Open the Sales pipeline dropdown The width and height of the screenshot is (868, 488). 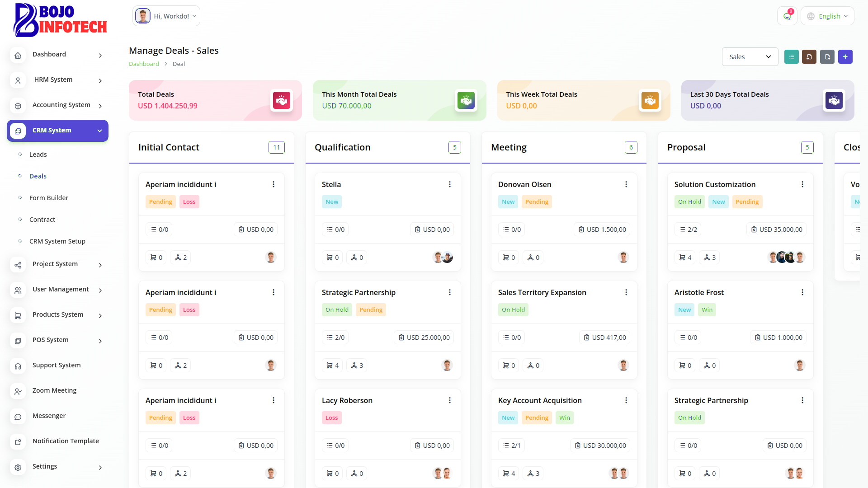click(x=750, y=57)
